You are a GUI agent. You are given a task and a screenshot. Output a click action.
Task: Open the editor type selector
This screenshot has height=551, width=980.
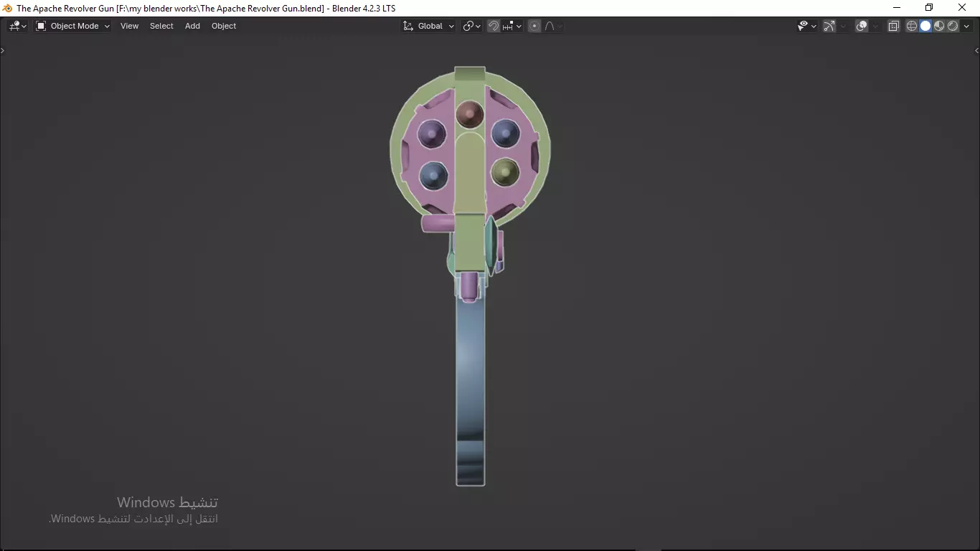pyautogui.click(x=17, y=26)
